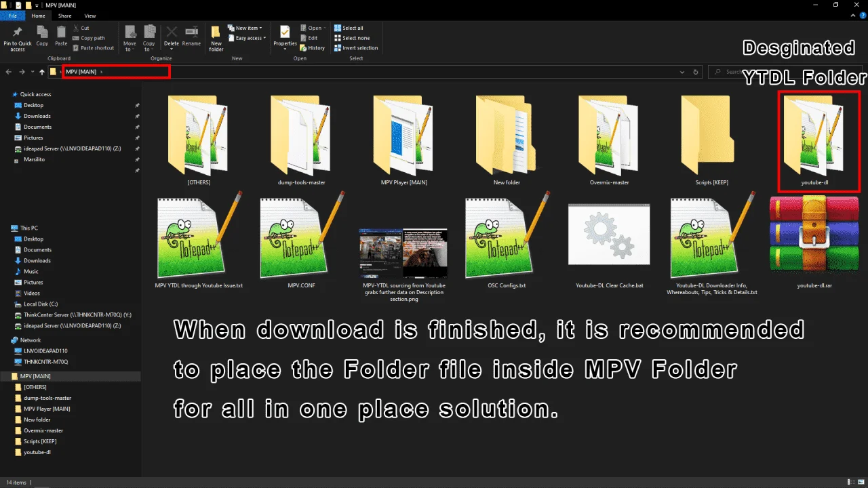Image resolution: width=868 pixels, height=488 pixels.
Task: Click Select all in ribbon
Action: 349,28
